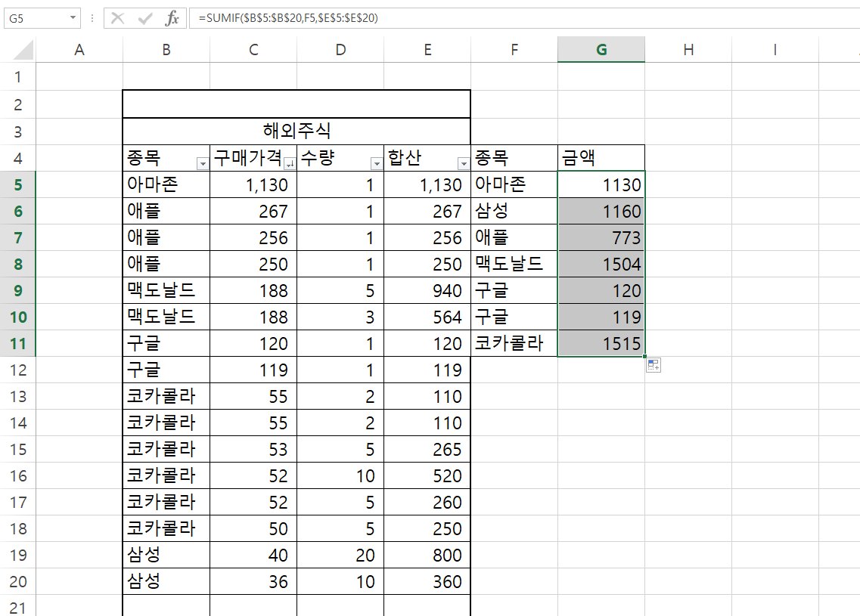
Task: Select column I header
Action: tap(775, 50)
